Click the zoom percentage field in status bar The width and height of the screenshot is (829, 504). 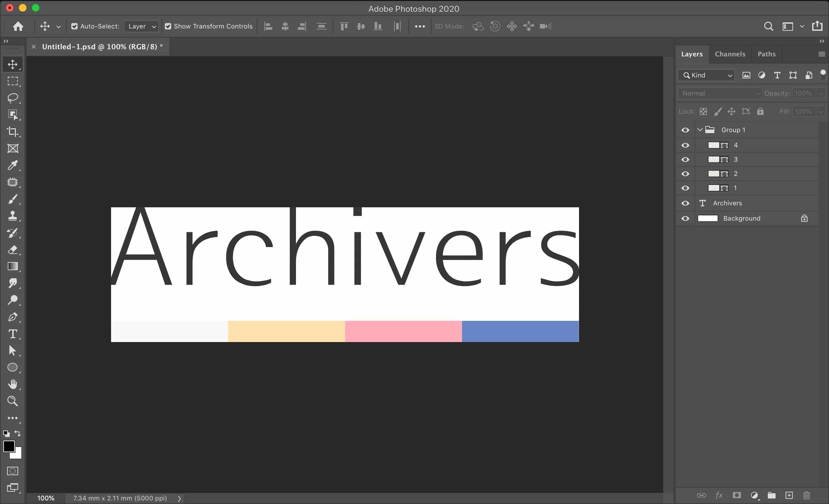46,498
